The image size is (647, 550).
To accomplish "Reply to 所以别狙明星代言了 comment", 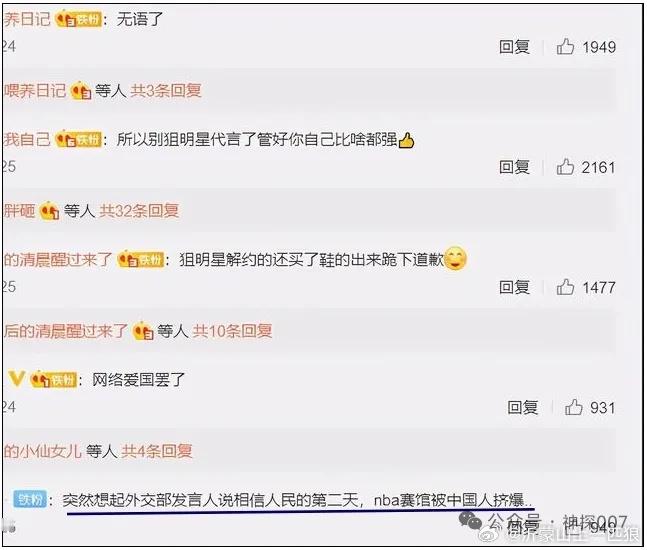I will pyautogui.click(x=514, y=167).
